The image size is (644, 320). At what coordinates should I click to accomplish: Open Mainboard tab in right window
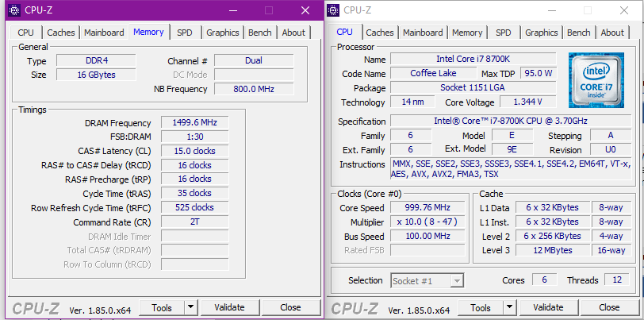(424, 33)
